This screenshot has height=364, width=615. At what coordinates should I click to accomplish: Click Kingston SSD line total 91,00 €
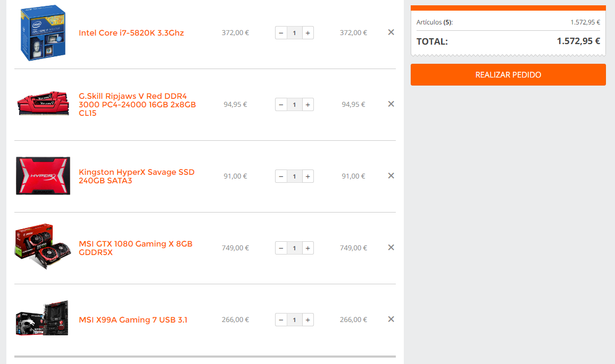click(x=353, y=176)
